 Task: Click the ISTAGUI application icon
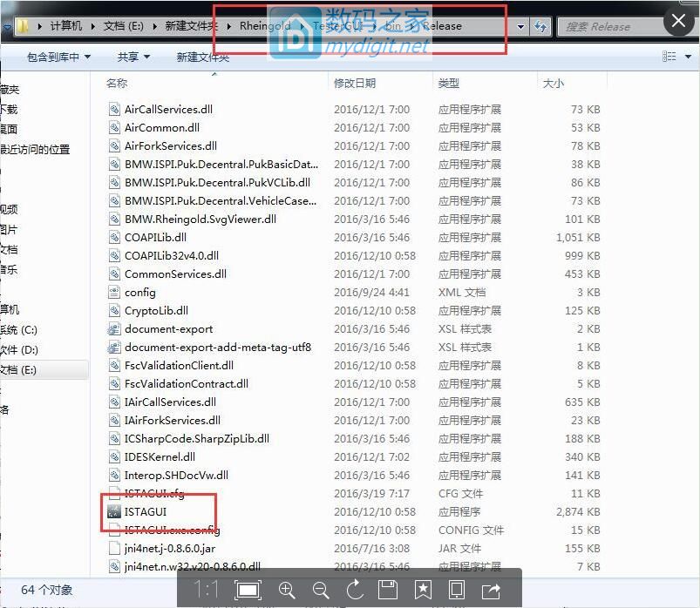coord(114,511)
